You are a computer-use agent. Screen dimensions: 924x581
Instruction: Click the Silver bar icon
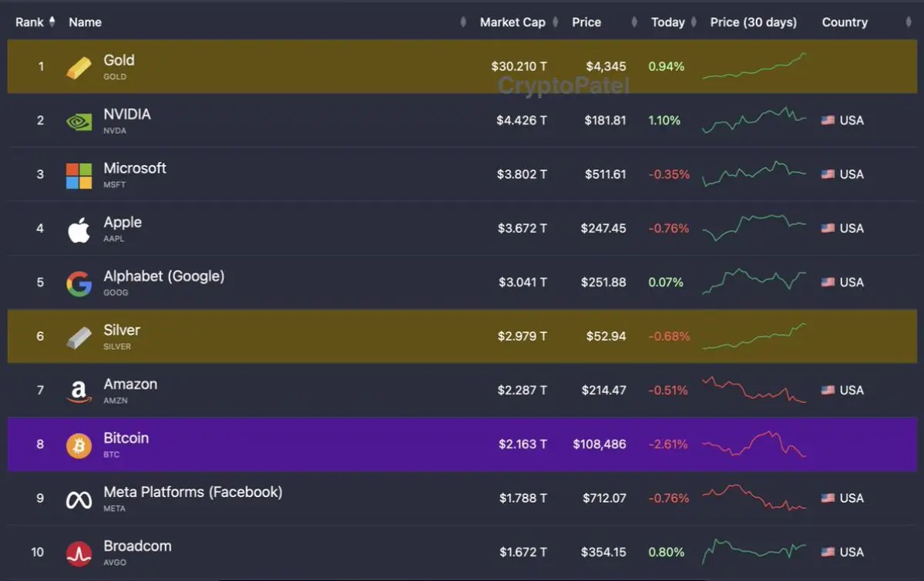[79, 338]
